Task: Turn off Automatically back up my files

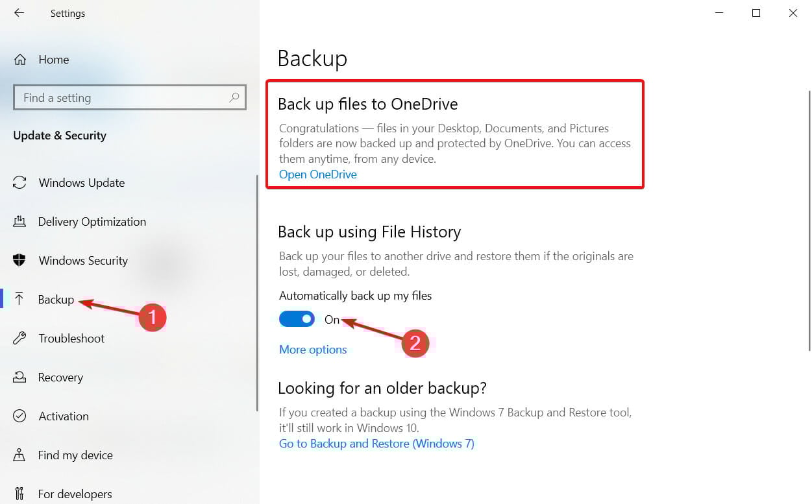Action: 297,319
